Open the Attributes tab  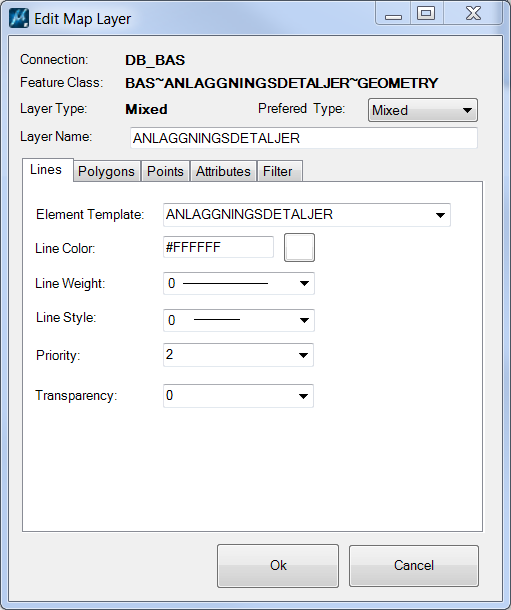(223, 171)
